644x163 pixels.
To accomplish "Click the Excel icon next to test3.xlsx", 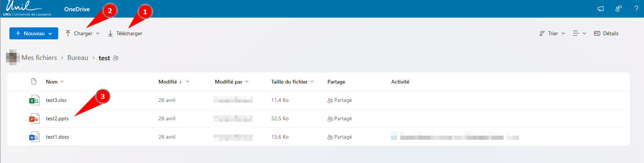I will 34,100.
